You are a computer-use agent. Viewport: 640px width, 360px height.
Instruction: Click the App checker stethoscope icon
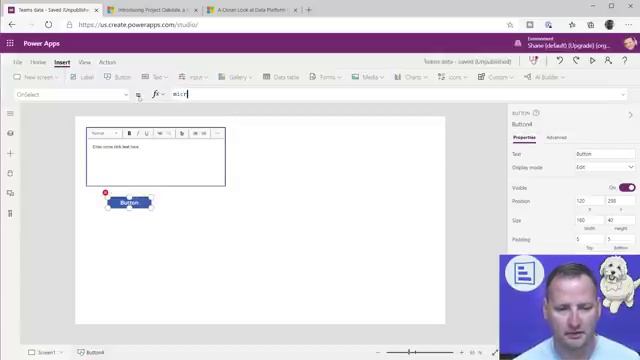pyautogui.click(x=533, y=61)
